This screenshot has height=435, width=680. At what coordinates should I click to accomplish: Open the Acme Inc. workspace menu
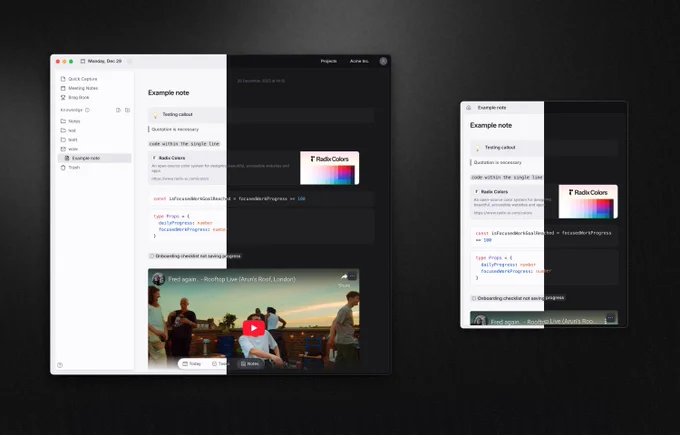coord(360,61)
